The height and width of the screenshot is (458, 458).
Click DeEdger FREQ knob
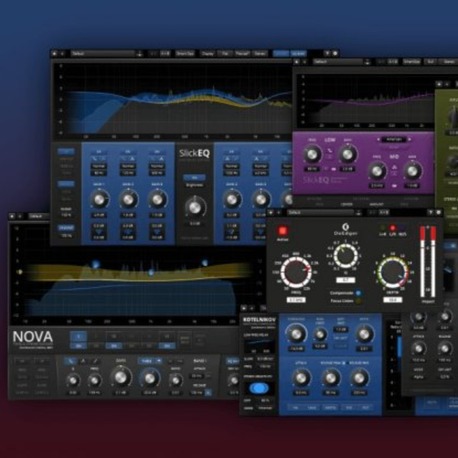pyautogui.click(x=296, y=272)
